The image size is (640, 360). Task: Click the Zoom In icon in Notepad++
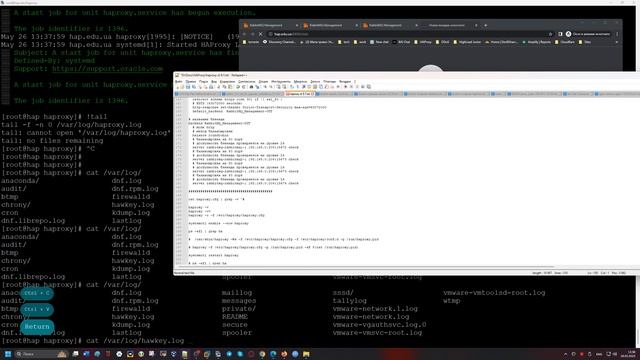(266, 87)
